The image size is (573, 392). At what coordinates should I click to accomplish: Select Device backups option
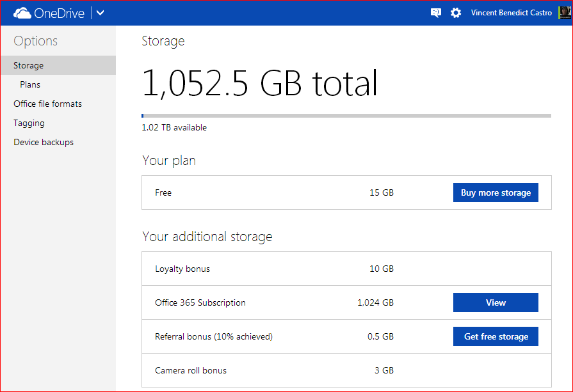pos(43,141)
